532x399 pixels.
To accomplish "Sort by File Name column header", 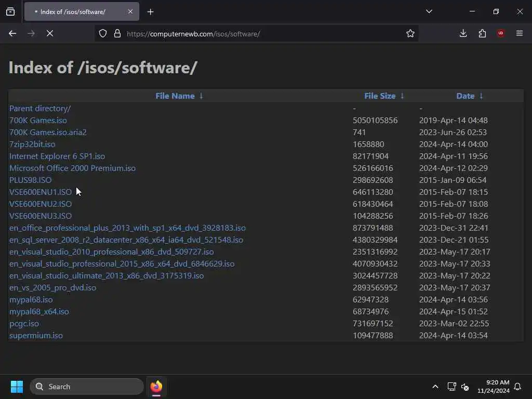I will point(175,96).
